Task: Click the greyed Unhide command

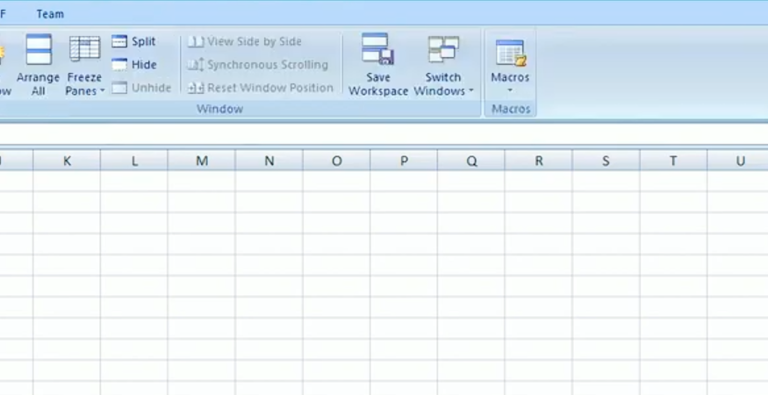Action: (x=142, y=88)
